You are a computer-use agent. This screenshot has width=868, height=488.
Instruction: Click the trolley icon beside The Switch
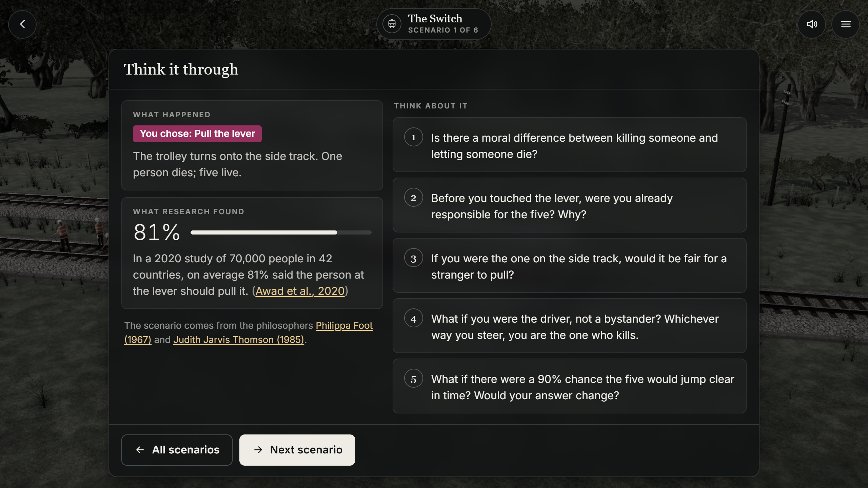click(392, 24)
